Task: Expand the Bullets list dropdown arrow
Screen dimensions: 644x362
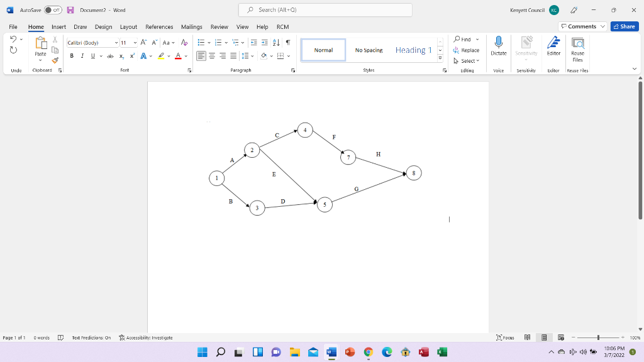Action: 209,43
